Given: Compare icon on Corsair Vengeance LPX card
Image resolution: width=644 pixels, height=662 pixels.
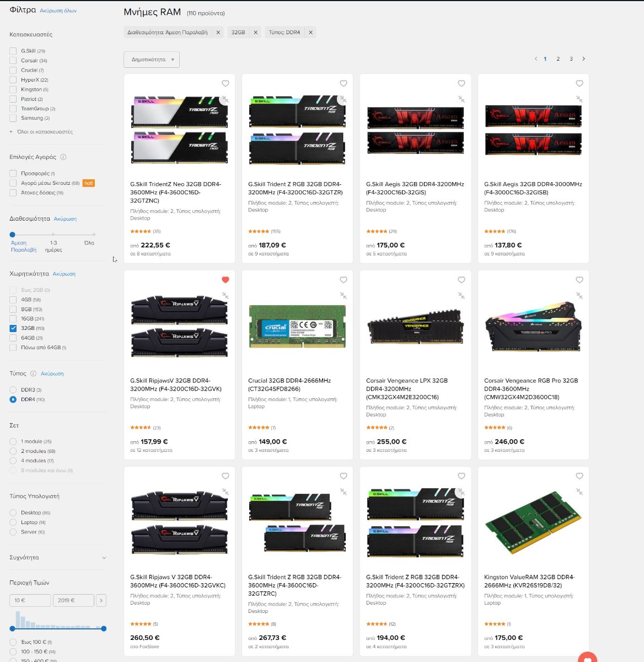Looking at the screenshot, I should coord(461,296).
